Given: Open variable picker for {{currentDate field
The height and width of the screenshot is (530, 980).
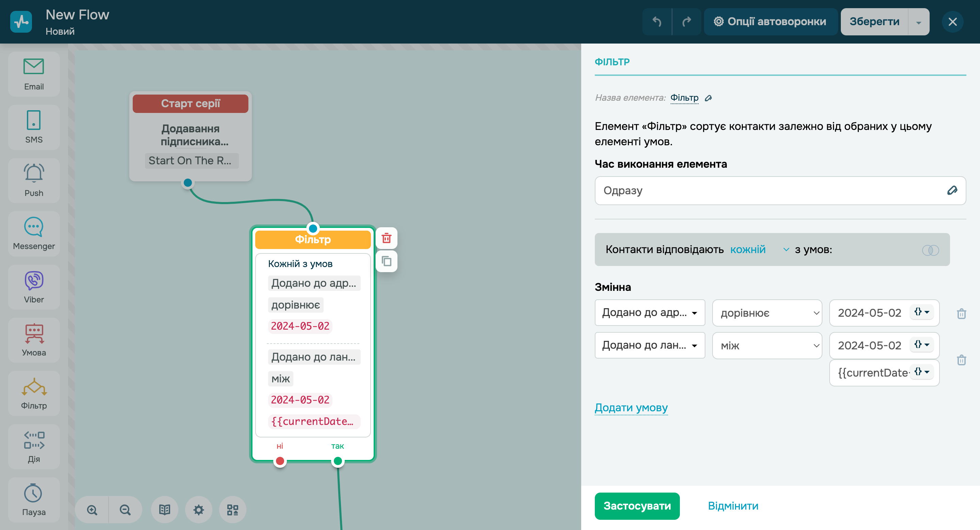Looking at the screenshot, I should (921, 372).
